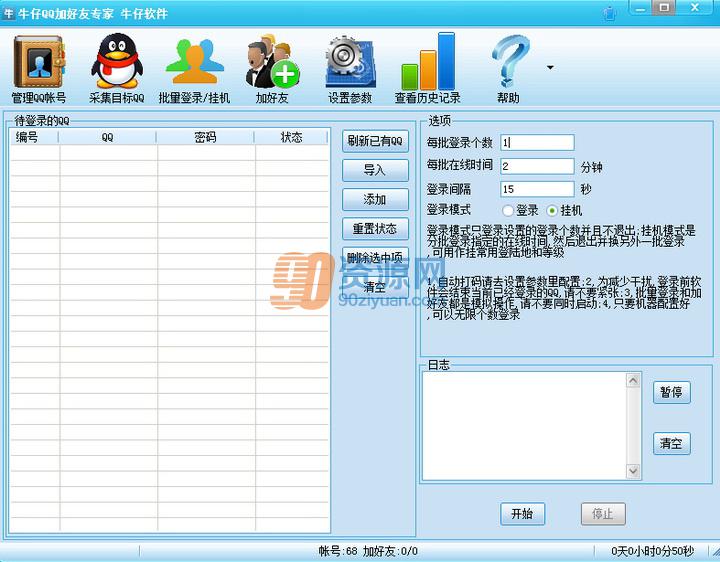
Task: Click the 编号 column header
Action: pos(34,137)
